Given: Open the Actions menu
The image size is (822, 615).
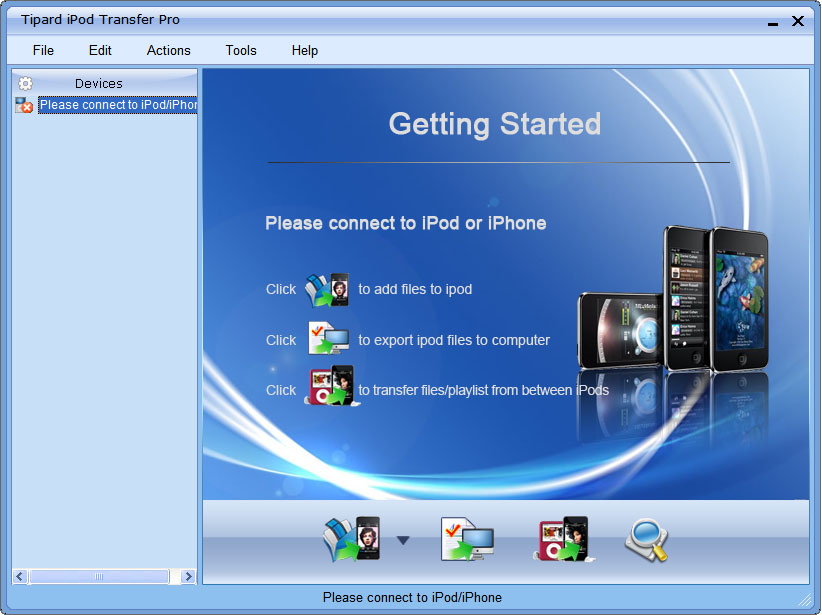Looking at the screenshot, I should pyautogui.click(x=168, y=50).
